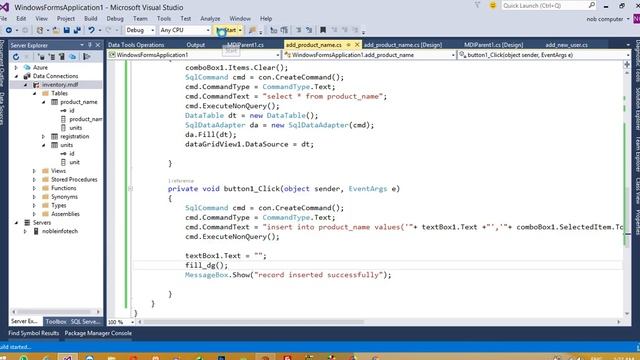The image size is (640, 360).
Task: Click the fill_dg(); line in the code
Action: click(207, 265)
